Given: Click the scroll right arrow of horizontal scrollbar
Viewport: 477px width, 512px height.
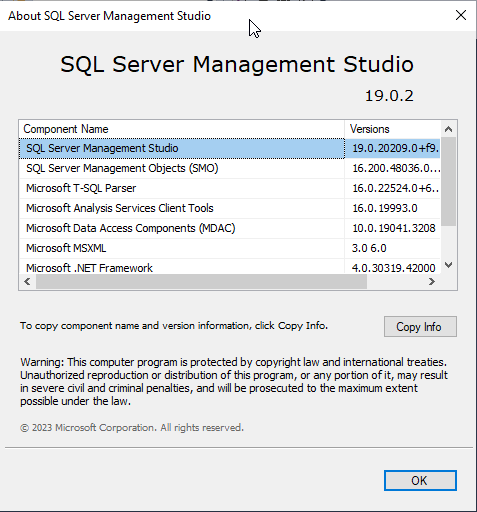Looking at the screenshot, I should 432,282.
